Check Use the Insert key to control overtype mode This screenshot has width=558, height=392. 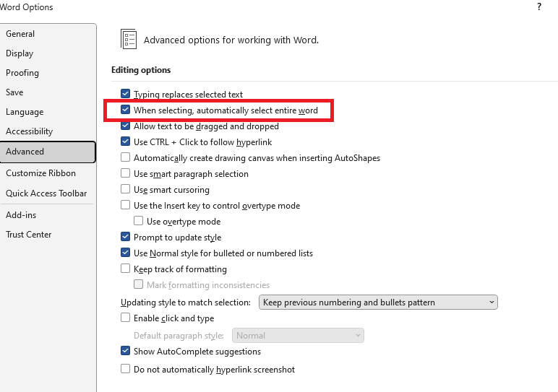coord(126,206)
